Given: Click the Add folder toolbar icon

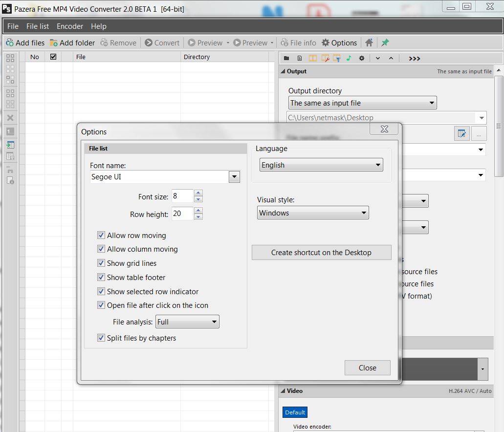Looking at the screenshot, I should pyautogui.click(x=53, y=43).
